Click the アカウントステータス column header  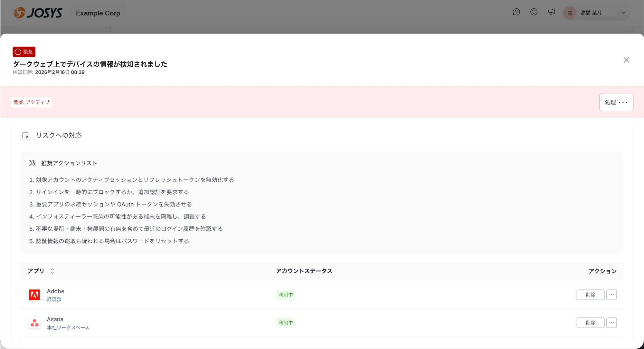(304, 271)
